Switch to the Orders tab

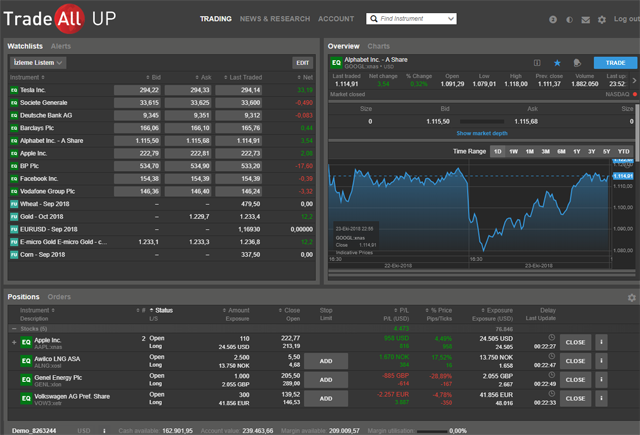point(59,297)
